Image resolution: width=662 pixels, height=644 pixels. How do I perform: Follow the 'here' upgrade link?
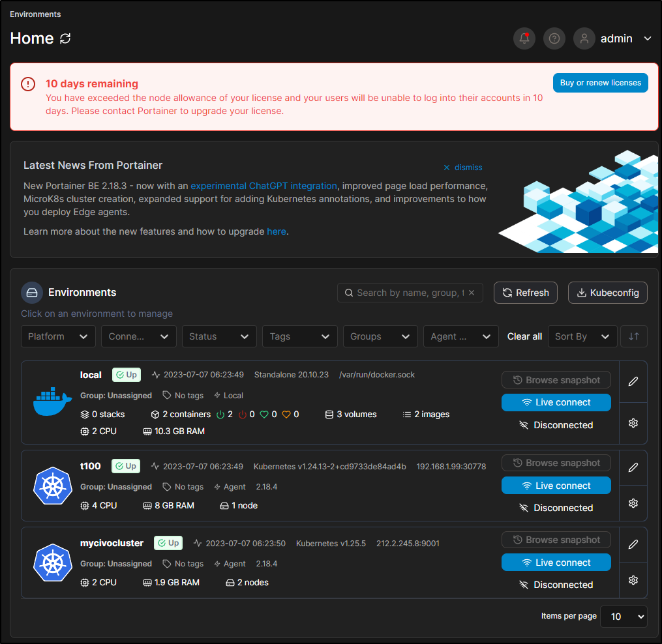pyautogui.click(x=277, y=231)
